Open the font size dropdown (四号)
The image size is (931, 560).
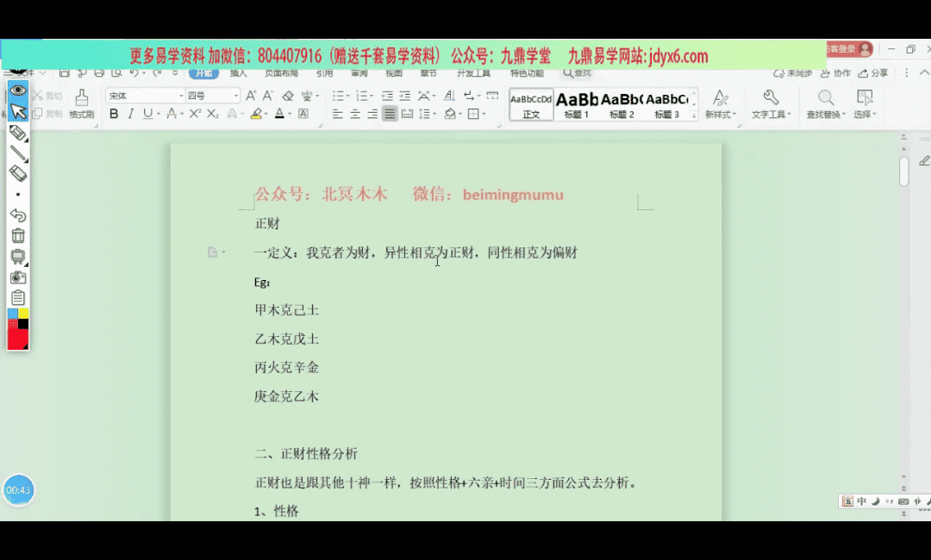coord(212,96)
